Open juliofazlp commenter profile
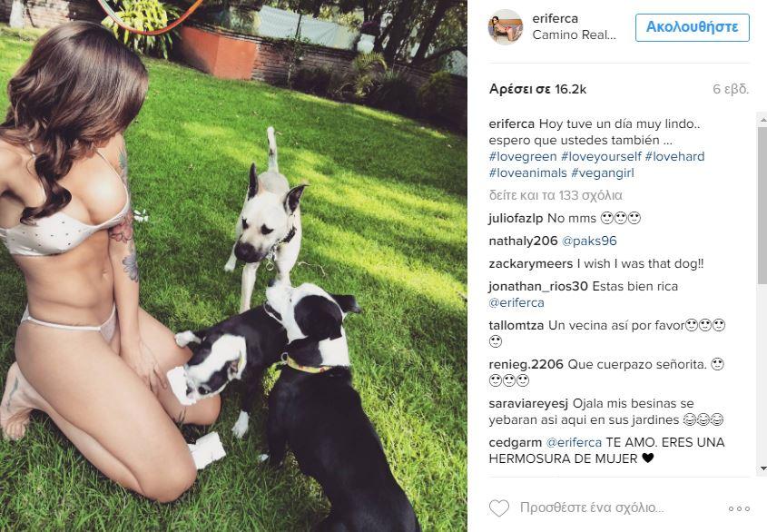Screen dimensions: 767x532 pos(516,218)
